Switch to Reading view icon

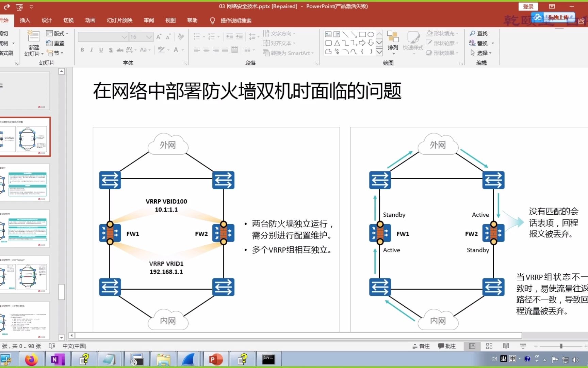click(506, 346)
